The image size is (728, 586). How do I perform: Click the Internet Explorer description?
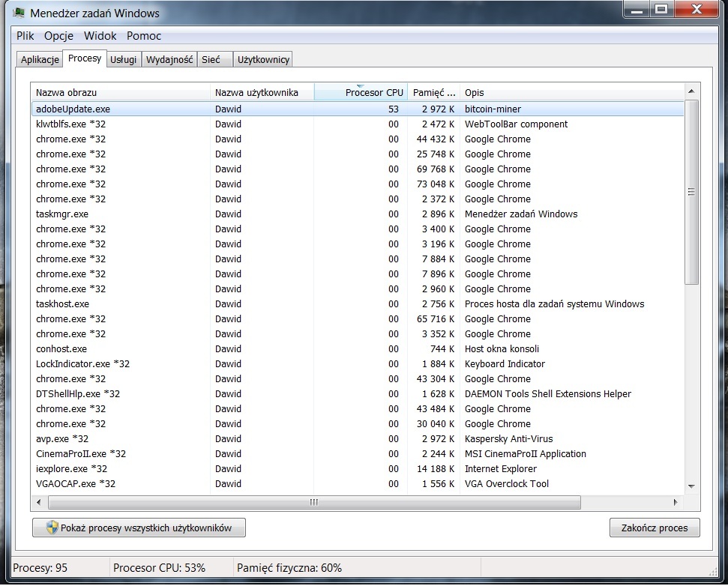[501, 468]
